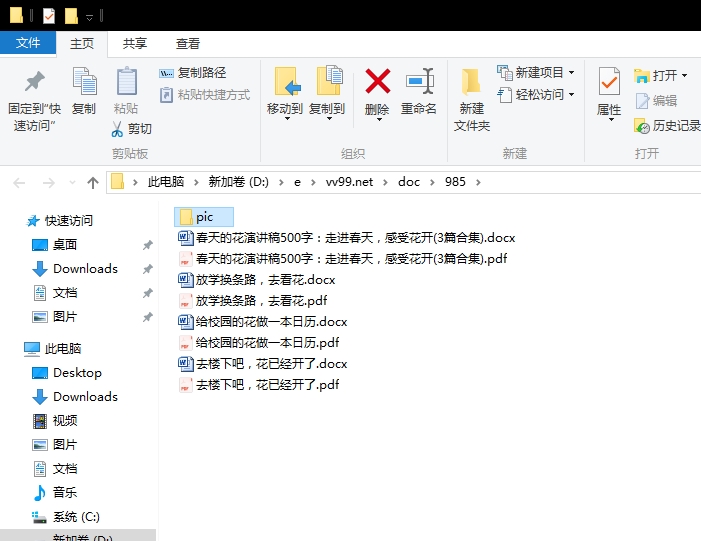Click the Edit (编辑) button

(x=656, y=101)
